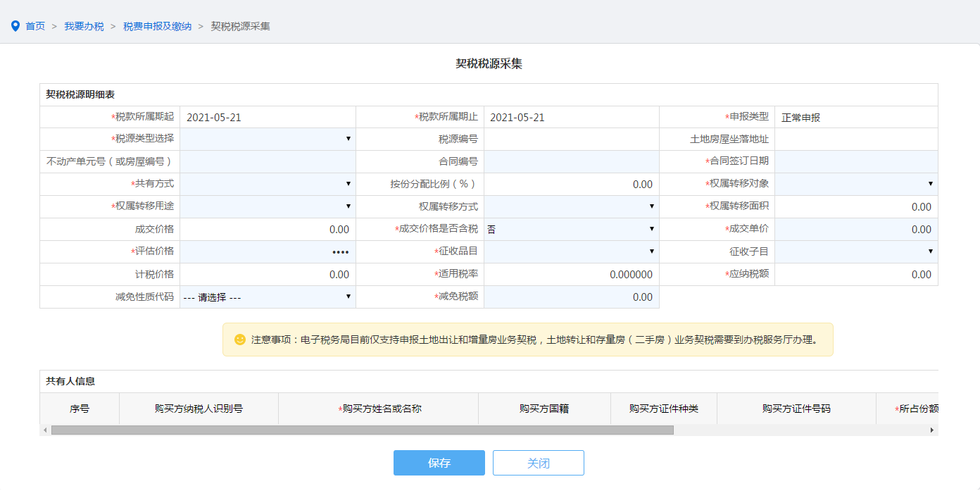
Task: Open the 税源类型选择 dropdown
Action: click(268, 139)
